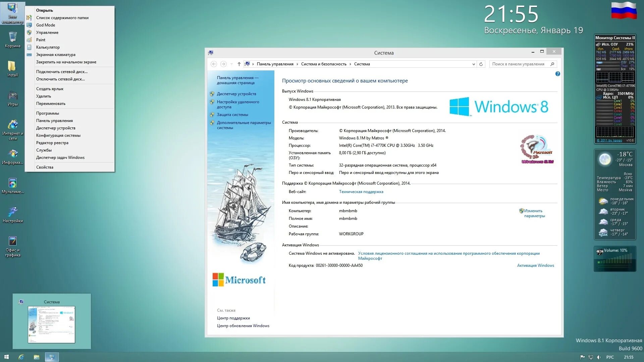Go up one level with up arrow
644x362 pixels.
(239, 64)
